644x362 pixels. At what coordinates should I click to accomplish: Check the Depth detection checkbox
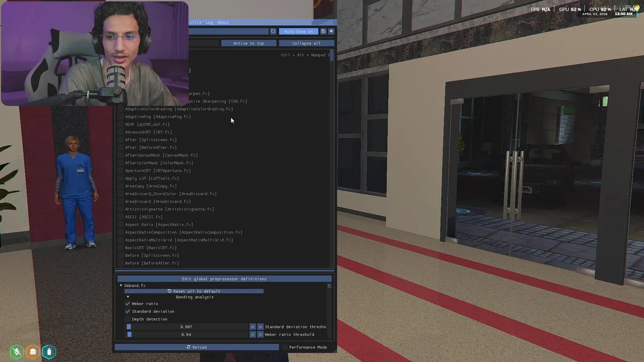point(128,319)
